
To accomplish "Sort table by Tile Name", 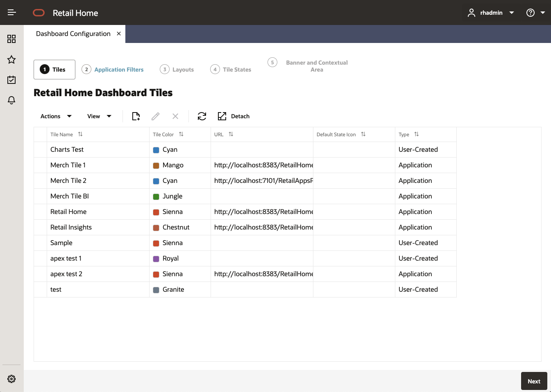I will click(x=80, y=134).
